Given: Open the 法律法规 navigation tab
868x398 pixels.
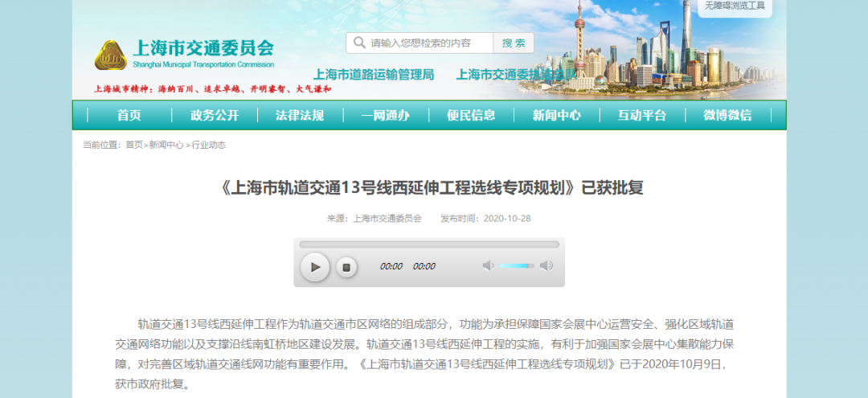Looking at the screenshot, I should tap(300, 115).
